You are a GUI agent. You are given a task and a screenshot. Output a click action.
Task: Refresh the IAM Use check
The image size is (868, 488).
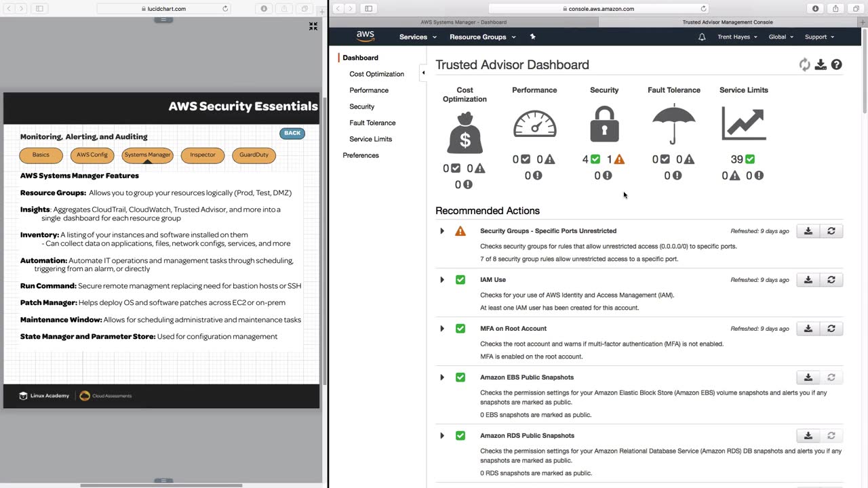coord(831,280)
